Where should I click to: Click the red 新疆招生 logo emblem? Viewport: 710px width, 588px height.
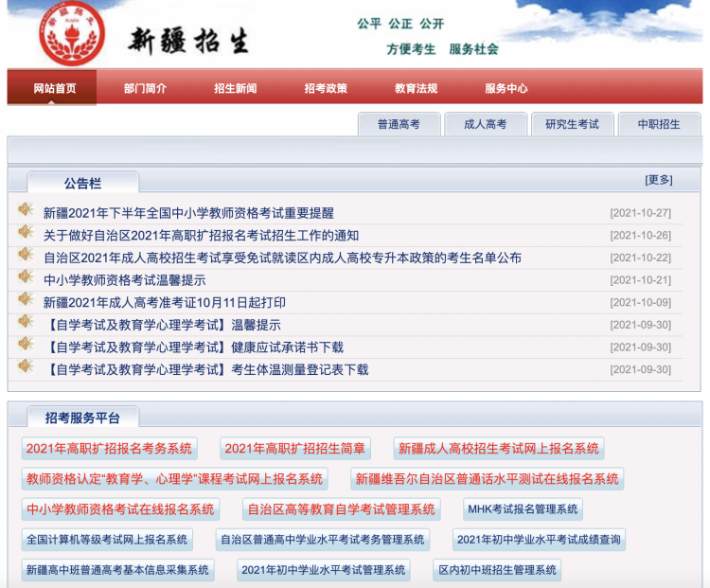pos(72,34)
